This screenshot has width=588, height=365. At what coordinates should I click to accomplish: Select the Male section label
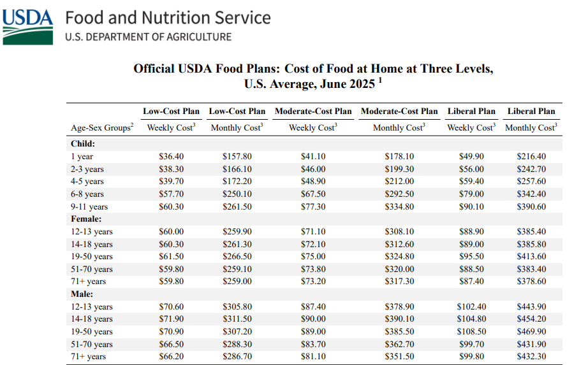point(82,294)
